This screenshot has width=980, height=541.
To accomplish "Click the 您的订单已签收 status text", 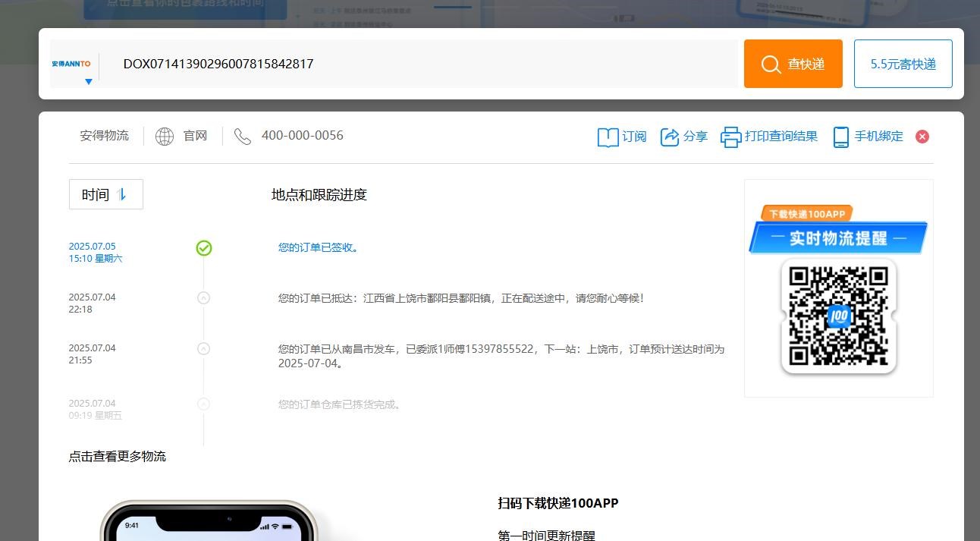I will click(x=319, y=247).
